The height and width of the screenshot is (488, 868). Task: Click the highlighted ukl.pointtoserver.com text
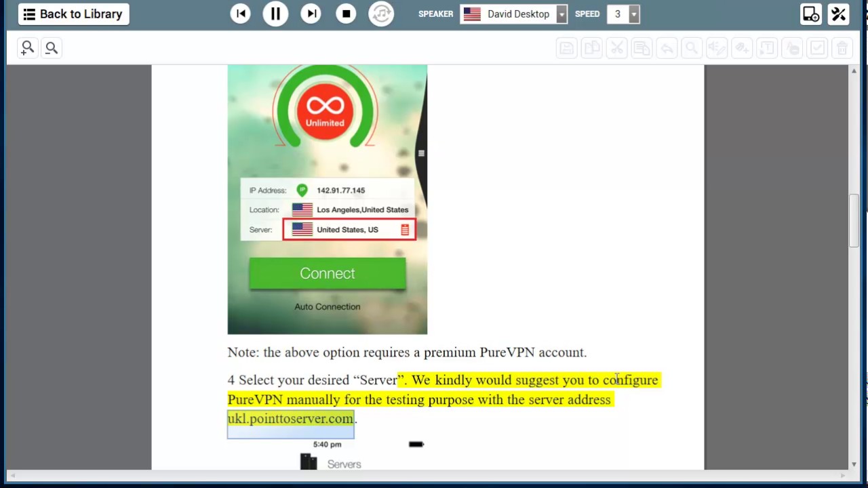[x=290, y=419]
